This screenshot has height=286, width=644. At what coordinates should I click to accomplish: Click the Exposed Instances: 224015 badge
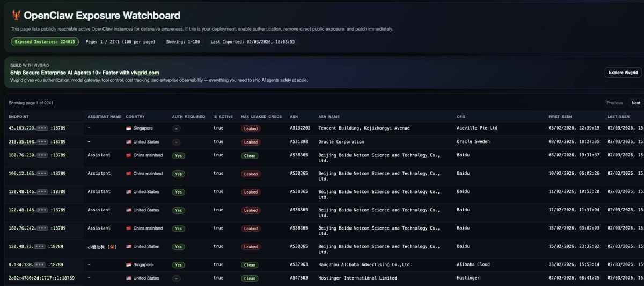coord(45,41)
